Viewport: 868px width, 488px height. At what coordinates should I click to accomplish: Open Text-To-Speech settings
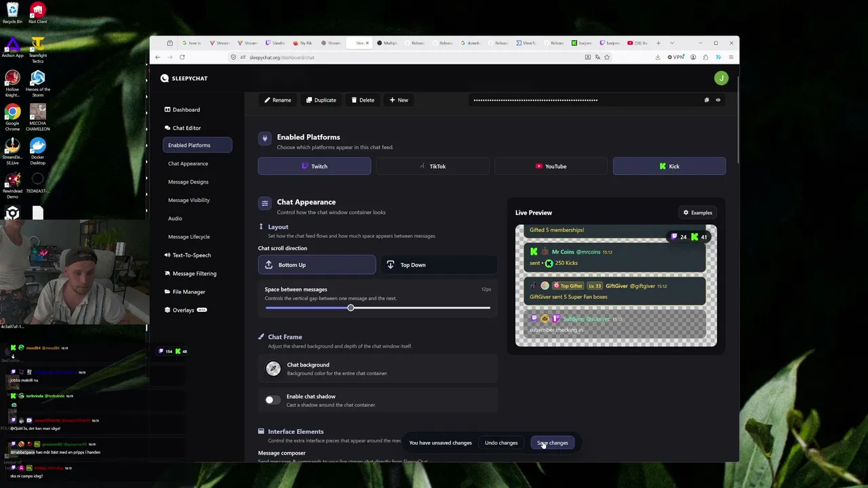pos(187,255)
